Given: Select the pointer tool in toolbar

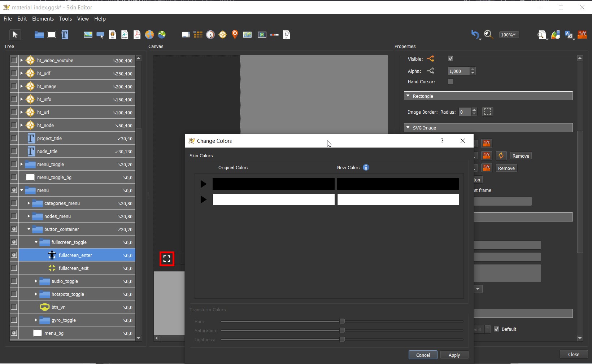Looking at the screenshot, I should click(x=15, y=35).
